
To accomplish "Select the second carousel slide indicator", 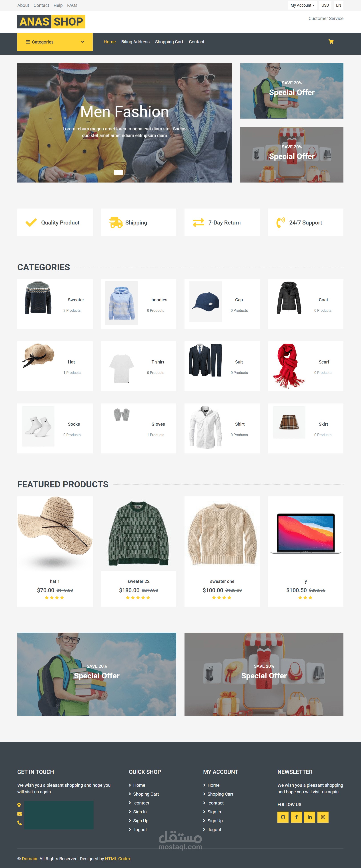I will click(x=126, y=172).
